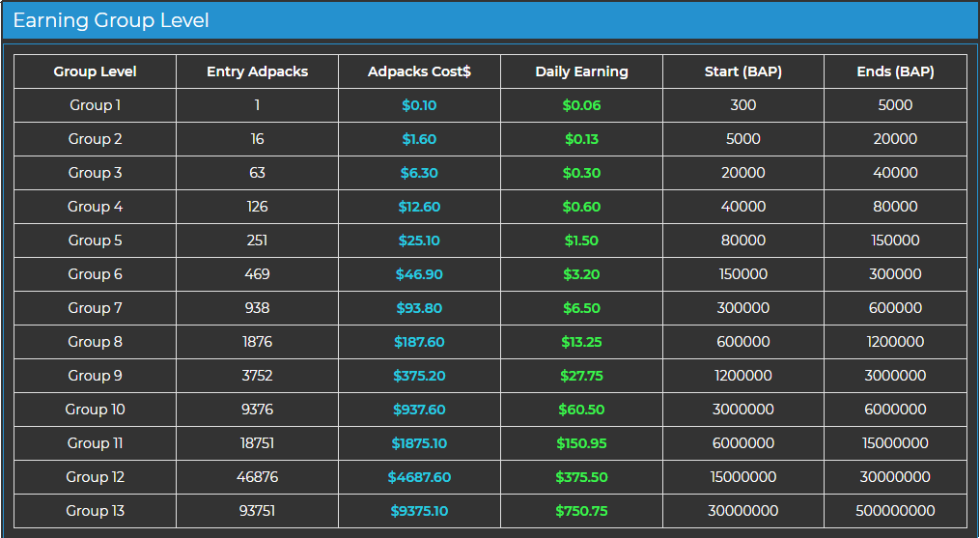This screenshot has width=980, height=538.
Task: Click the Ends (BAP) column header
Action: pos(895,71)
